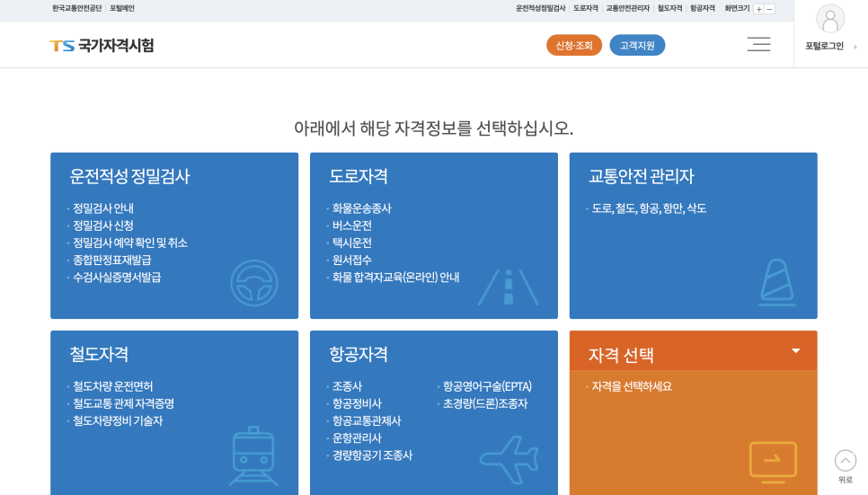This screenshot has width=868, height=495.
Task: Open the 항공자격 card heading
Action: [x=359, y=354]
